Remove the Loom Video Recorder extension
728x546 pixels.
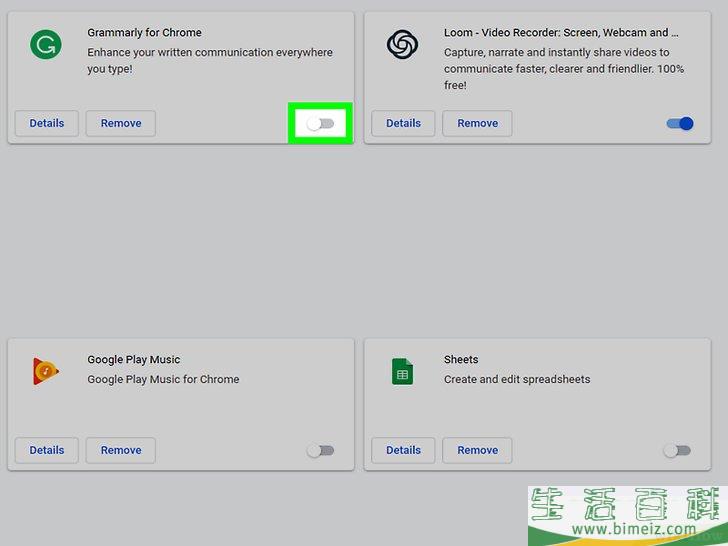pyautogui.click(x=477, y=123)
